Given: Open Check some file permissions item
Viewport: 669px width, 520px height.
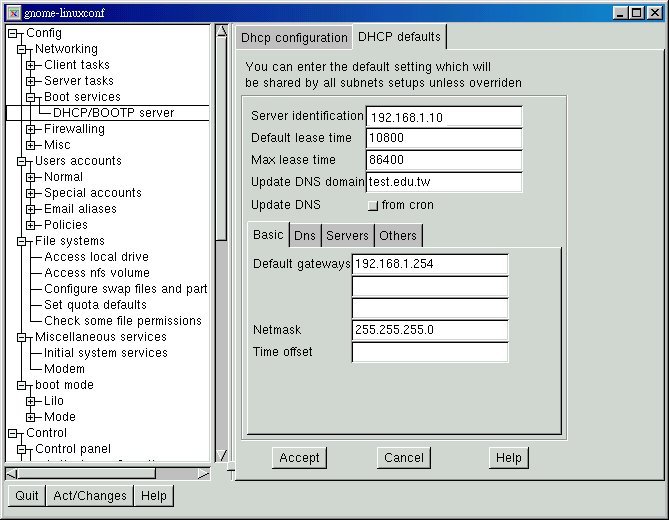Looking at the screenshot, I should (x=123, y=321).
